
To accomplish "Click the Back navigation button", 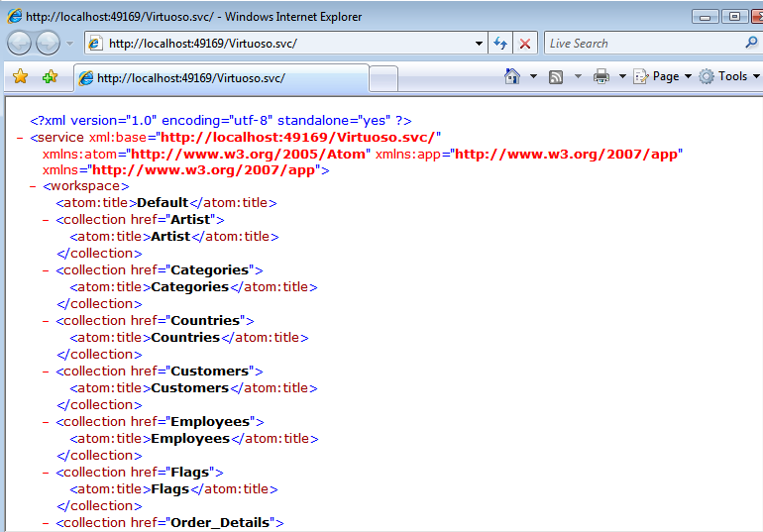I will pos(20,44).
